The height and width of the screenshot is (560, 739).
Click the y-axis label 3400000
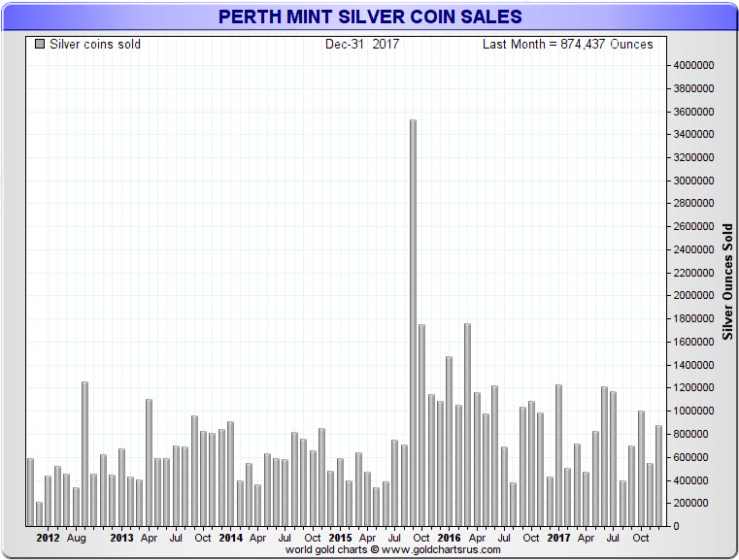(x=693, y=134)
